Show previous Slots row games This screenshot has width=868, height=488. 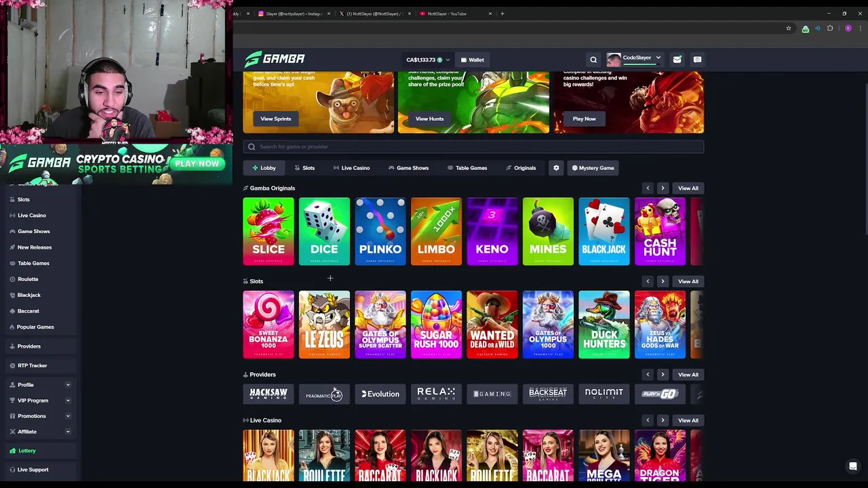click(648, 281)
